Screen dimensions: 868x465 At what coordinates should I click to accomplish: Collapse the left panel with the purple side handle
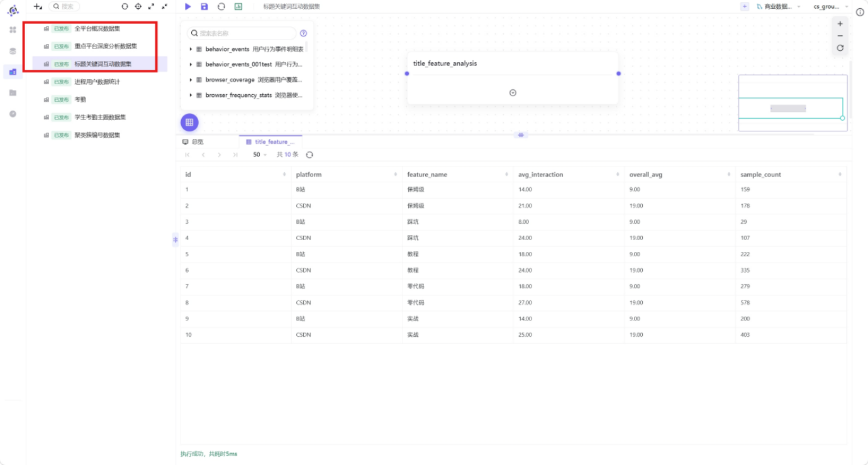175,239
